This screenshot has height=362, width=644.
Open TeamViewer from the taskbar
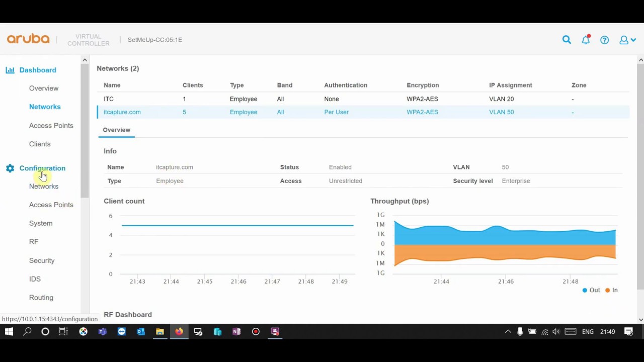point(122,331)
